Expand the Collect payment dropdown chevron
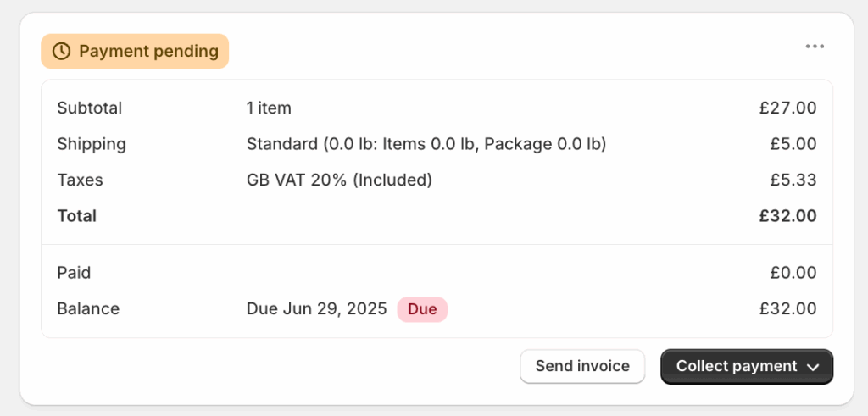This screenshot has width=868, height=416. click(813, 367)
